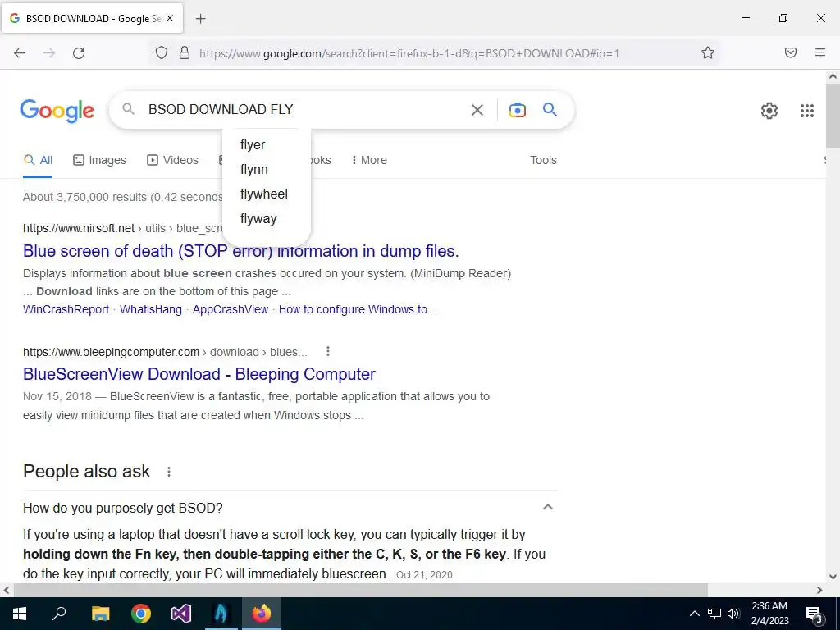The width and height of the screenshot is (840, 630).
Task: Open People also ask options menu
Action: coord(169,472)
